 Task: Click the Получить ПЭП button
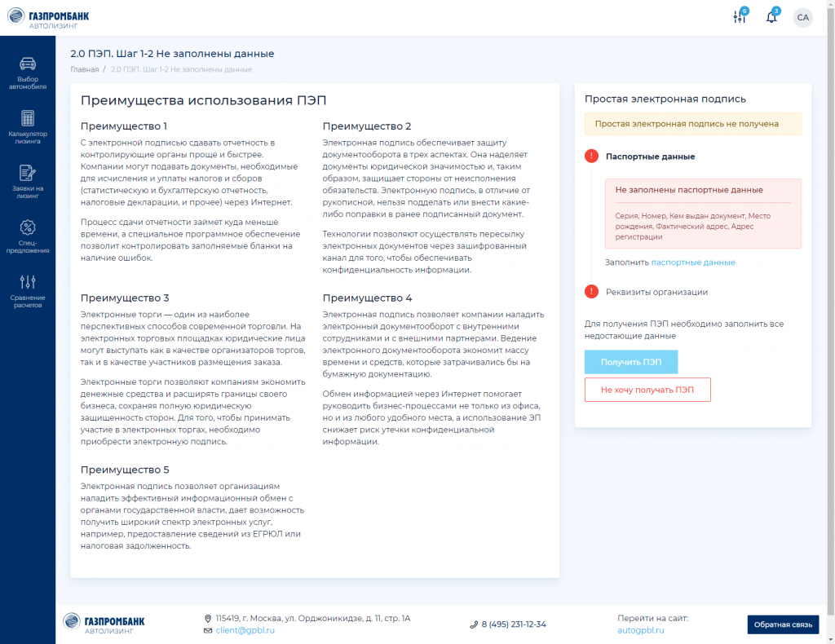(x=631, y=362)
